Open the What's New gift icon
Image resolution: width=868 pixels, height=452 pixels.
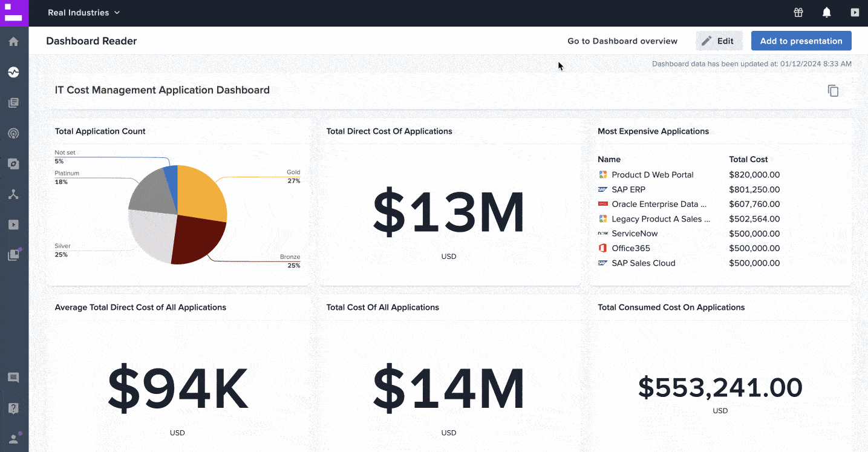(x=798, y=12)
